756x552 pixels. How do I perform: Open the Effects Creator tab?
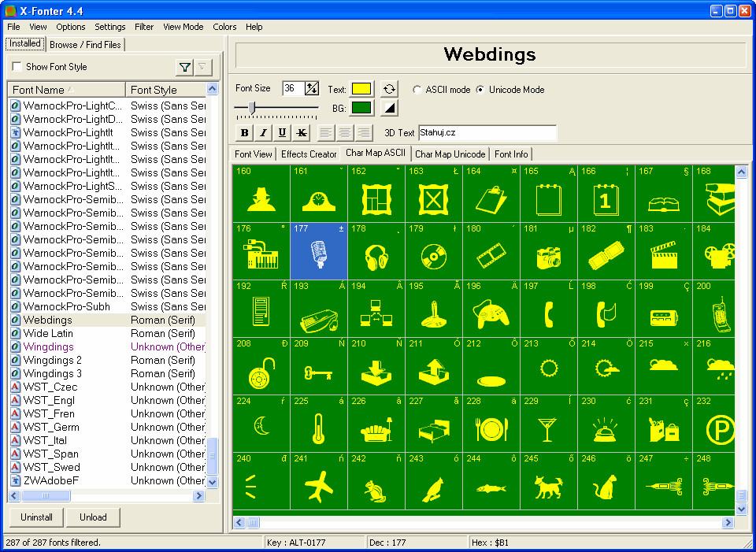tap(309, 154)
